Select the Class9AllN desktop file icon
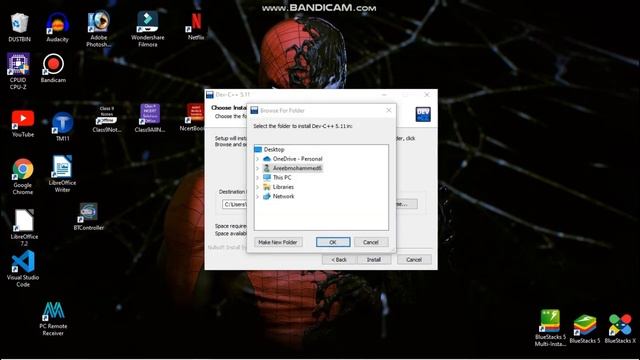The image size is (640, 360). click(x=150, y=118)
